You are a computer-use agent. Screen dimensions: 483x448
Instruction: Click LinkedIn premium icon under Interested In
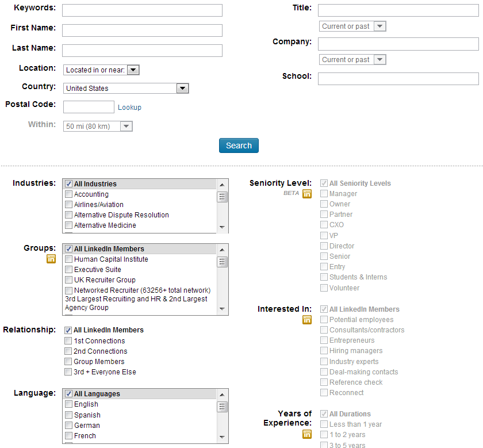(x=307, y=320)
